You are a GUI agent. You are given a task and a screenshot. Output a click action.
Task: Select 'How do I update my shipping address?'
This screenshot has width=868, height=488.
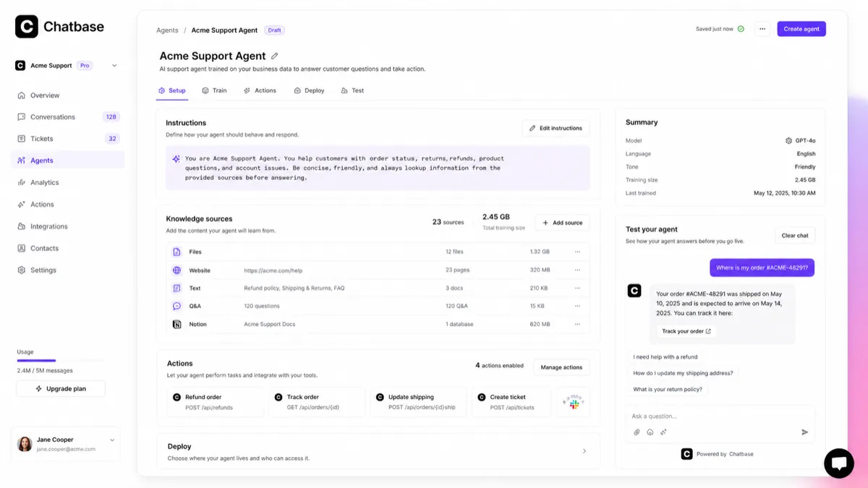683,373
